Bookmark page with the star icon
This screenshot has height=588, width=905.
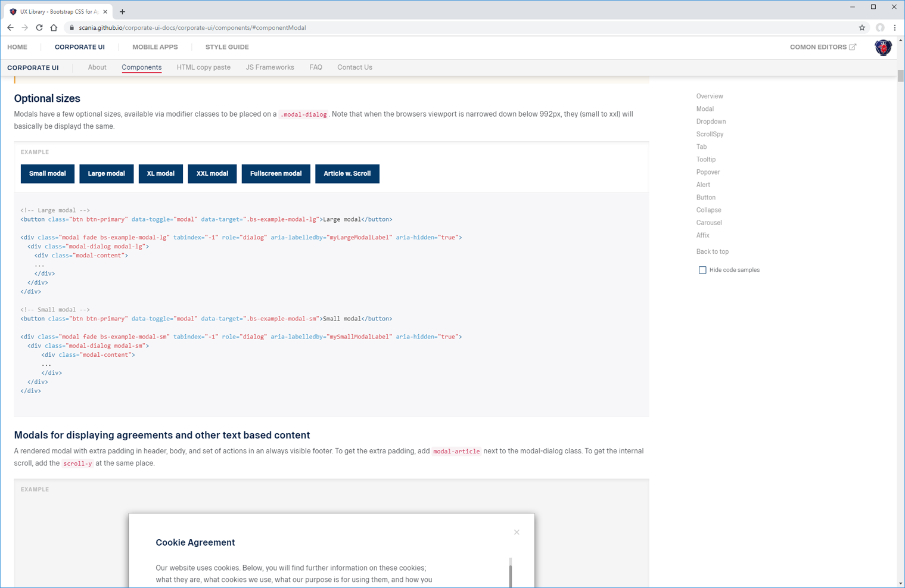[862, 27]
